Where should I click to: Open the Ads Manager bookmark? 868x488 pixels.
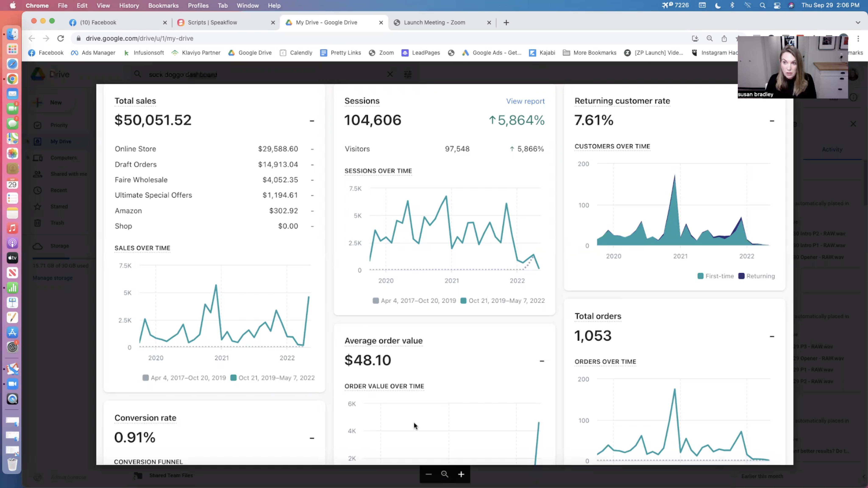pos(93,53)
